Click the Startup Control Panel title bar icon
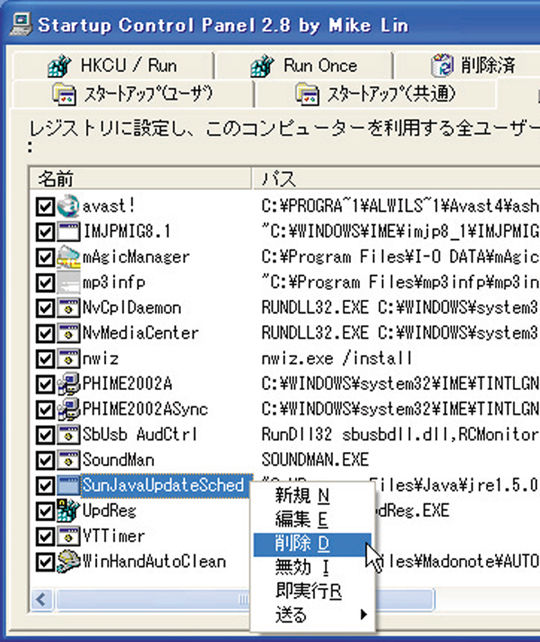 [21, 25]
